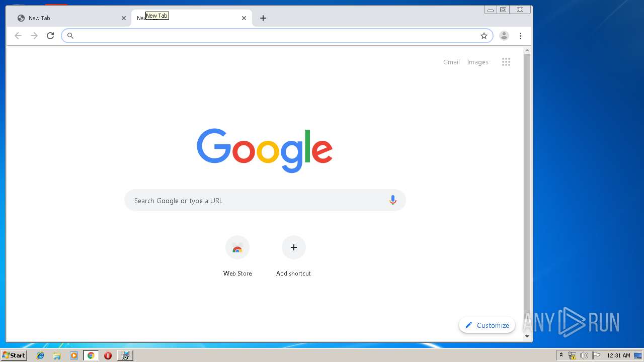Restore down the Chrome window

click(503, 10)
